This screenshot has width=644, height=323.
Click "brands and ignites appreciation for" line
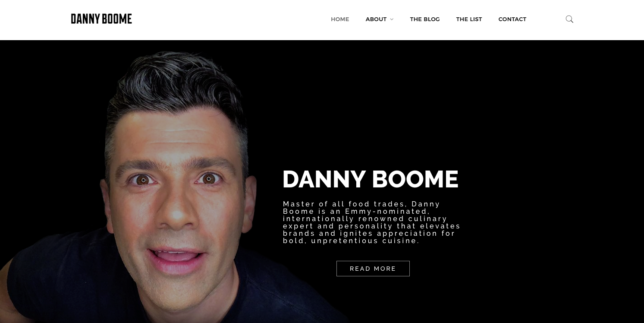pos(369,233)
